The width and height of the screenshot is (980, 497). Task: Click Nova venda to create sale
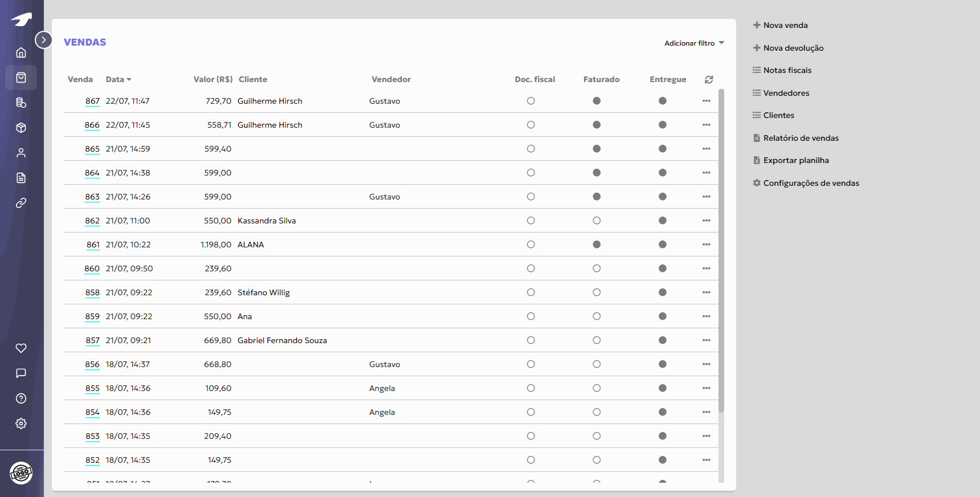tap(785, 25)
